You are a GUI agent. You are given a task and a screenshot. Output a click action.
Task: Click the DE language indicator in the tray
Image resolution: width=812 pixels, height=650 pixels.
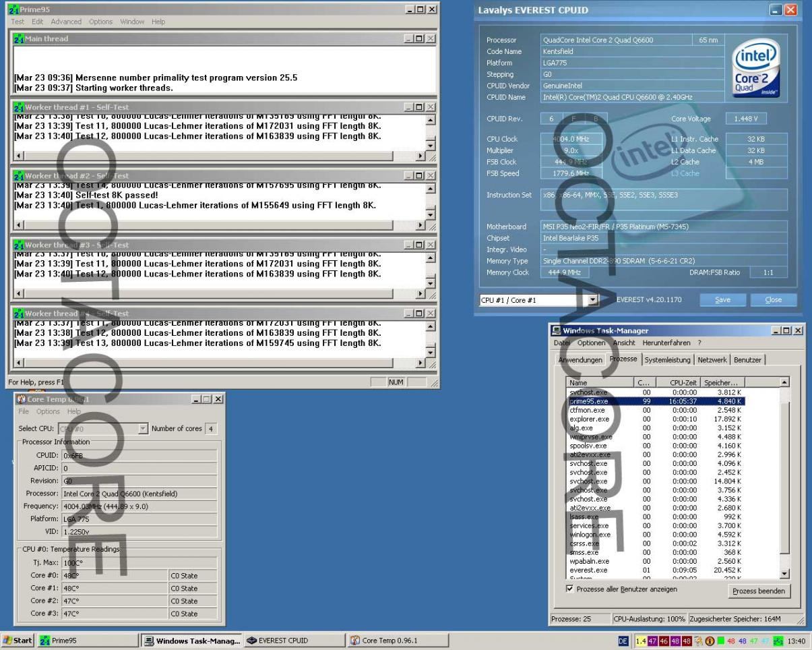click(623, 641)
